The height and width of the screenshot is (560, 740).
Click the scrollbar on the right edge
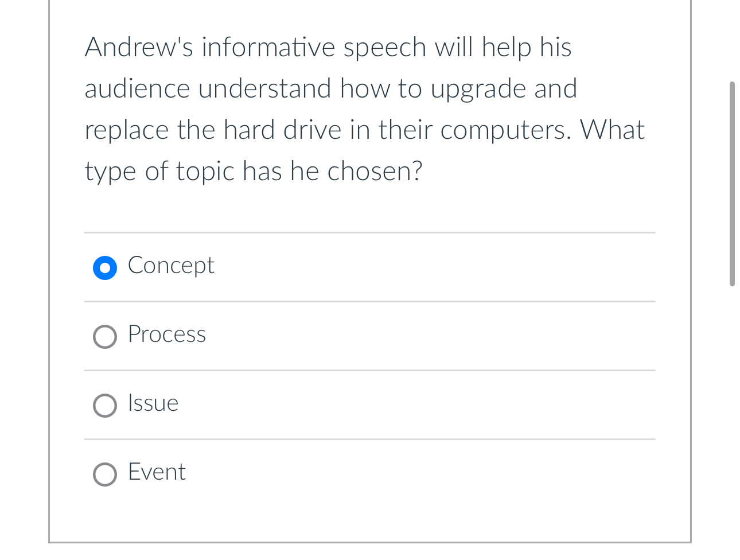click(733, 184)
